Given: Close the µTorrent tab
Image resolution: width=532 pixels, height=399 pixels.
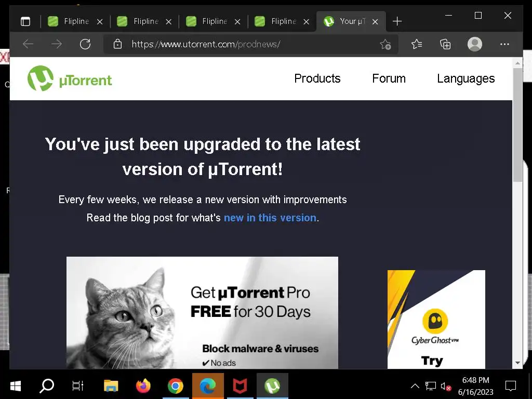Looking at the screenshot, I should (375, 22).
